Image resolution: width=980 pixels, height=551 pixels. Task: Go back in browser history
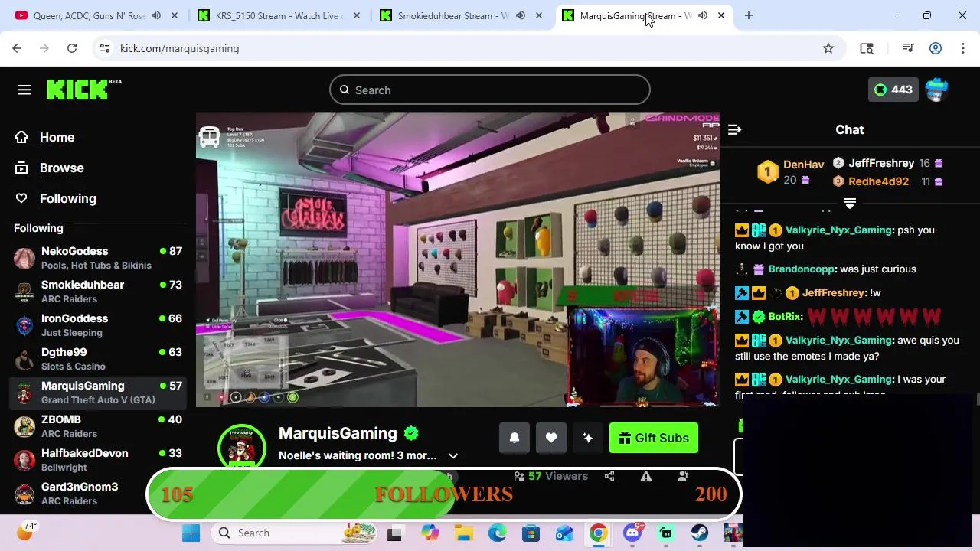pyautogui.click(x=17, y=48)
